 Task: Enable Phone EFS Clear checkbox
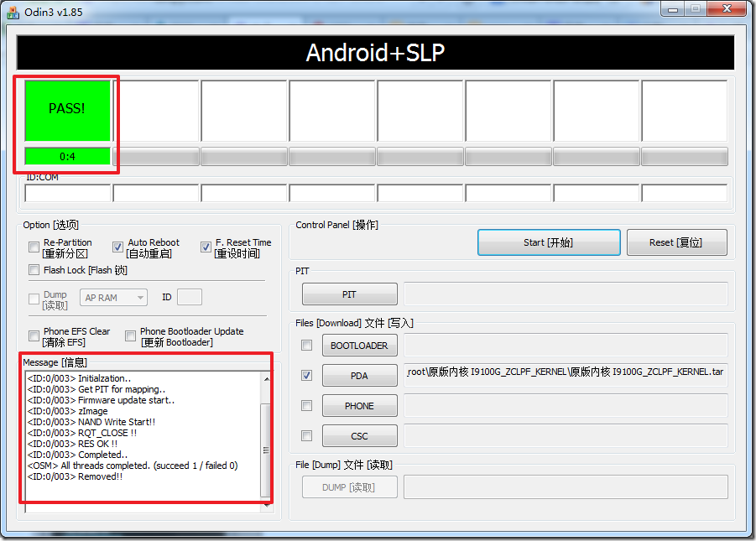coord(34,336)
